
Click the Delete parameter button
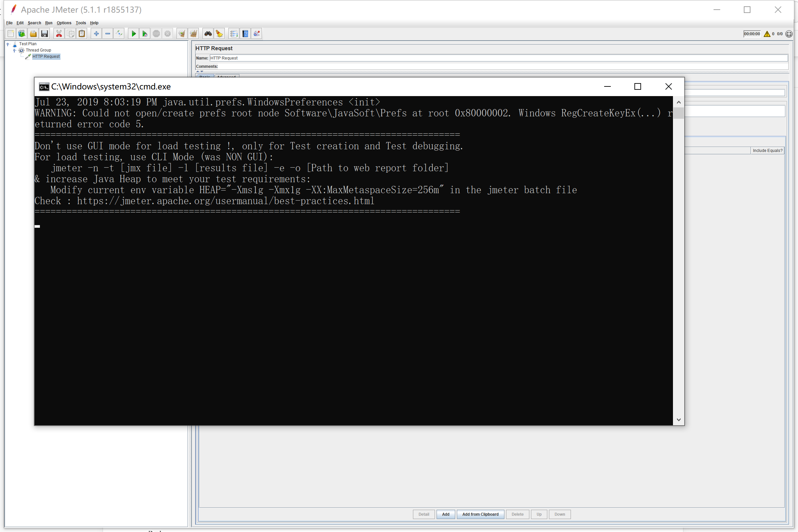(x=517, y=514)
